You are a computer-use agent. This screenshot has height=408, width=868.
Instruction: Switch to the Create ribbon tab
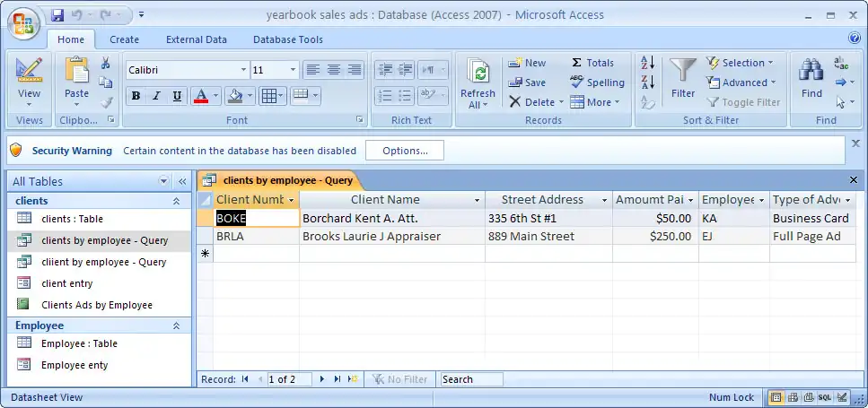(x=124, y=39)
